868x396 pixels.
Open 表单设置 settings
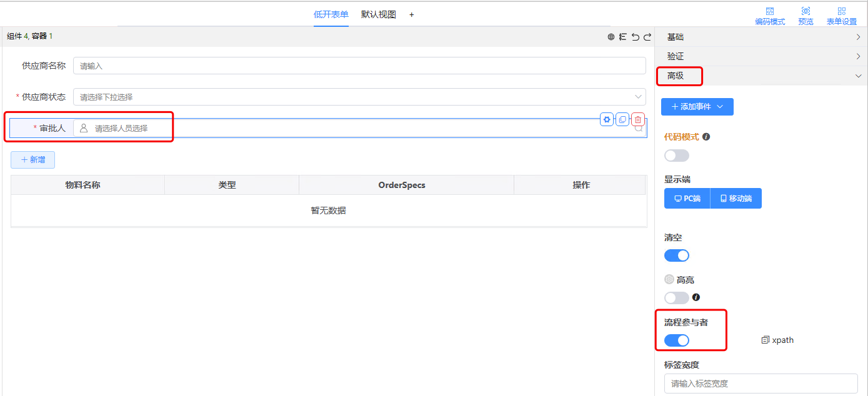(x=841, y=14)
